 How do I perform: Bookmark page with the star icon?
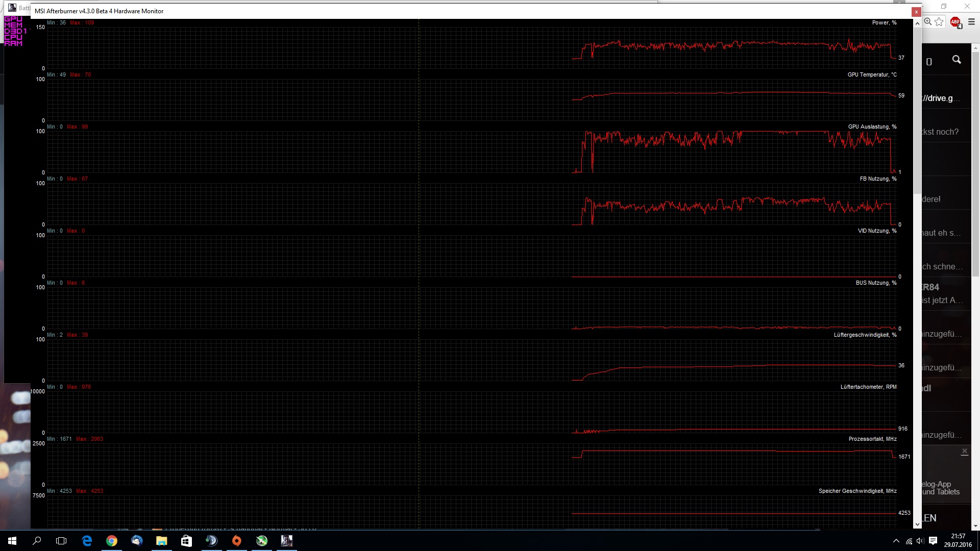click(x=939, y=22)
